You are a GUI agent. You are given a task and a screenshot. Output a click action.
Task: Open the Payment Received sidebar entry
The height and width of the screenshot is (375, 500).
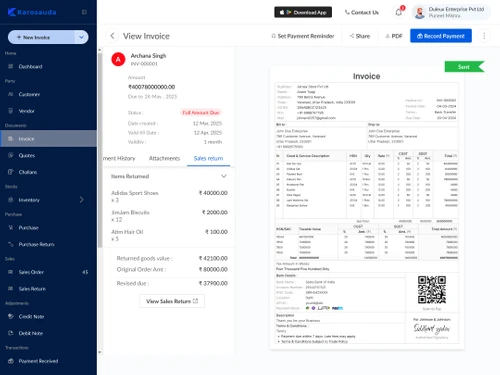click(38, 361)
